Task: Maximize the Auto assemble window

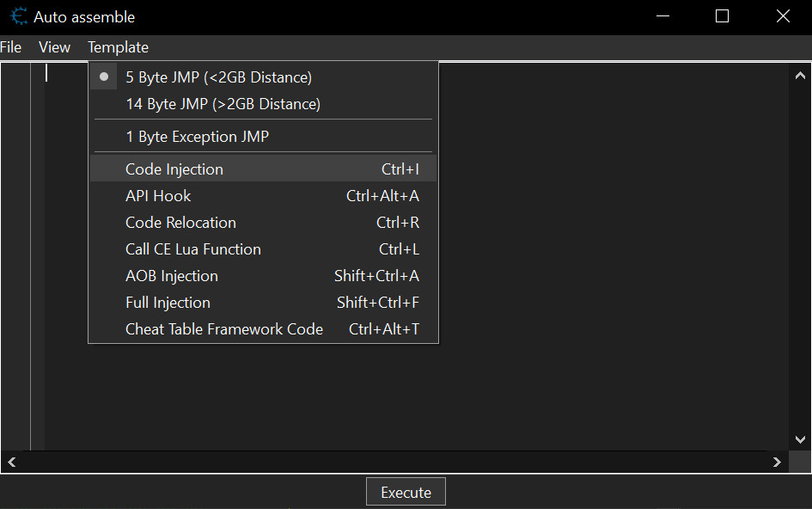Action: 722,16
